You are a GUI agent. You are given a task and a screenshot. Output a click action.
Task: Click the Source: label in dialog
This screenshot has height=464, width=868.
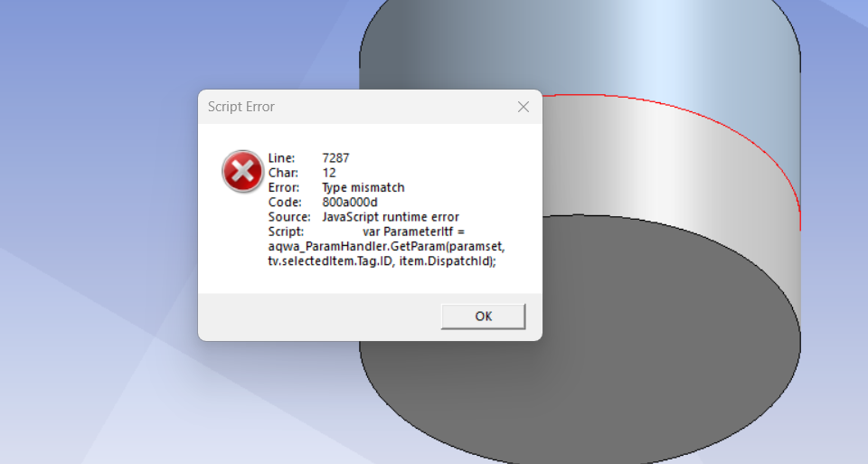pyautogui.click(x=289, y=217)
